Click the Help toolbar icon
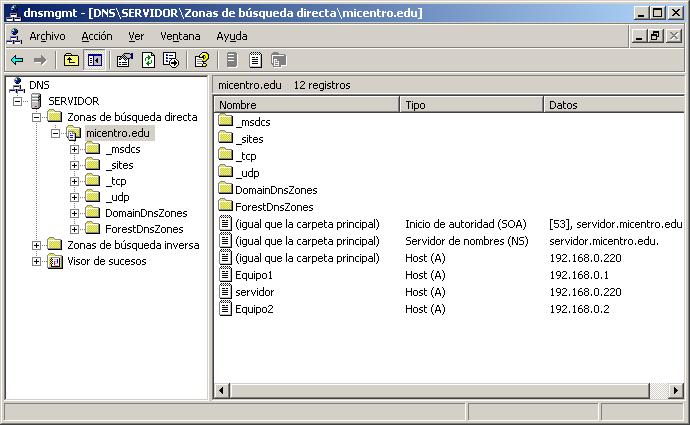The width and height of the screenshot is (690, 425). (201, 60)
